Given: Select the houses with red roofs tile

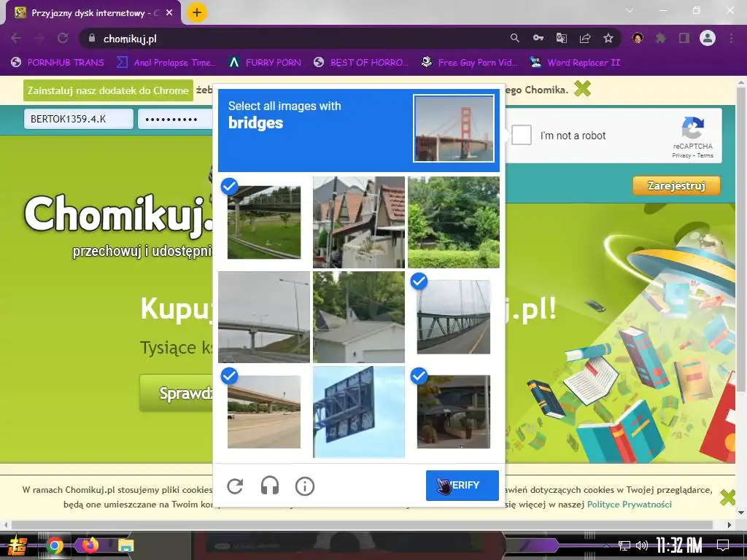Looking at the screenshot, I should coord(359,222).
